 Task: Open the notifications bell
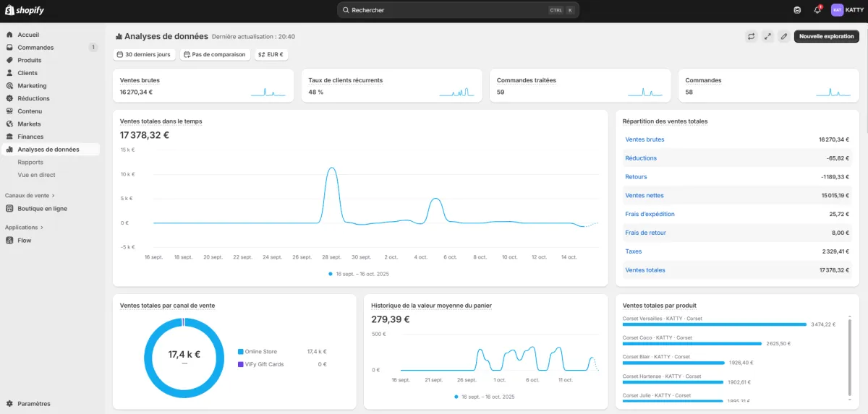pos(817,10)
